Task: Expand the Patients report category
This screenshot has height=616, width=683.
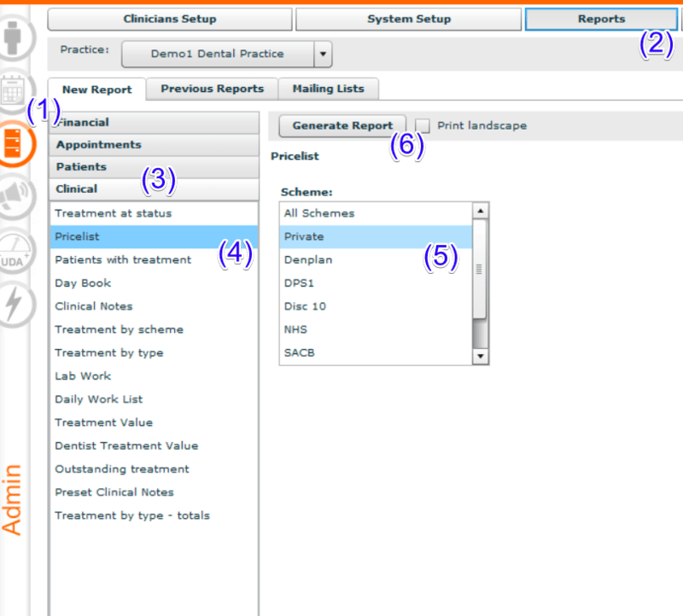Action: [x=154, y=167]
